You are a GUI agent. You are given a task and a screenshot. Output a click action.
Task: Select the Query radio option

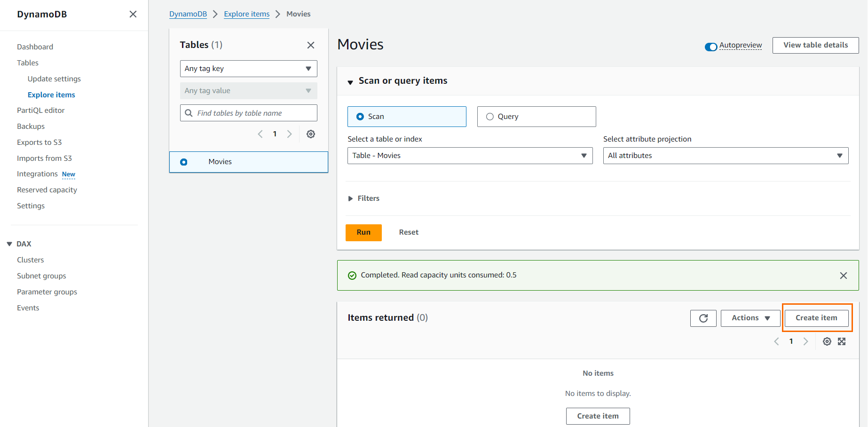click(x=490, y=117)
